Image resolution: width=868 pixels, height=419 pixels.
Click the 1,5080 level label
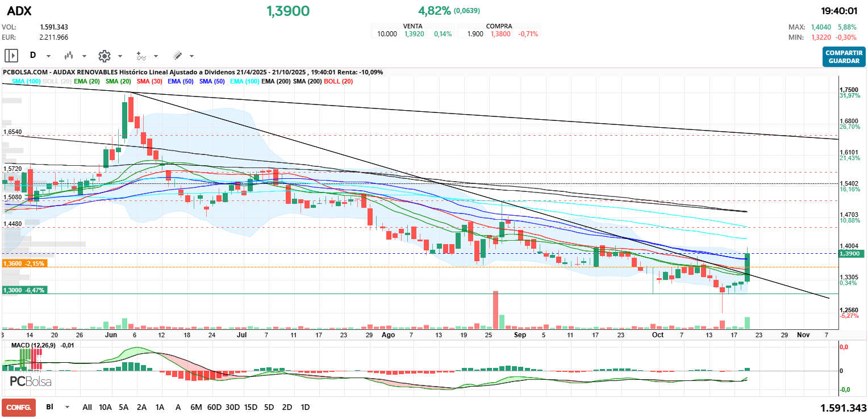[12, 197]
